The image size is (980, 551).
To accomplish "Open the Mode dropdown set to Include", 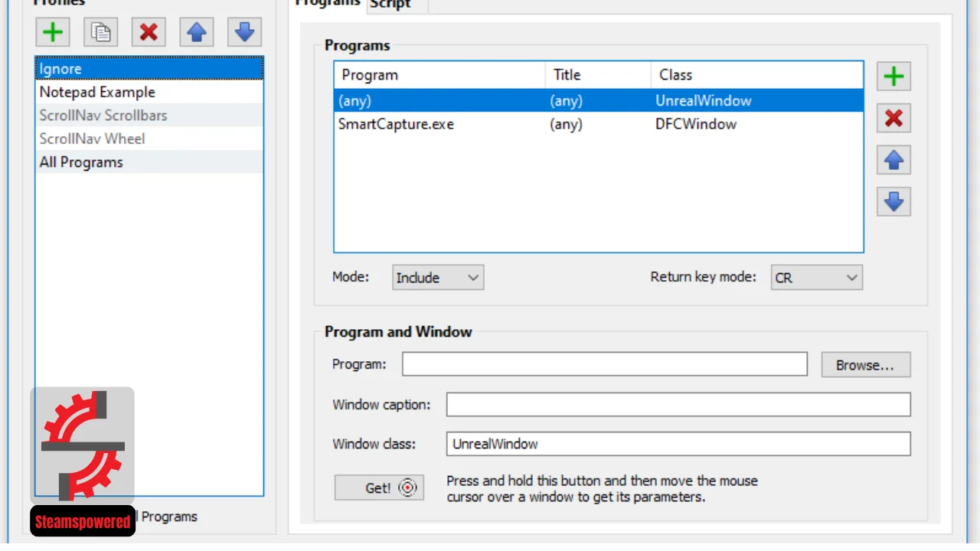I will pyautogui.click(x=438, y=277).
